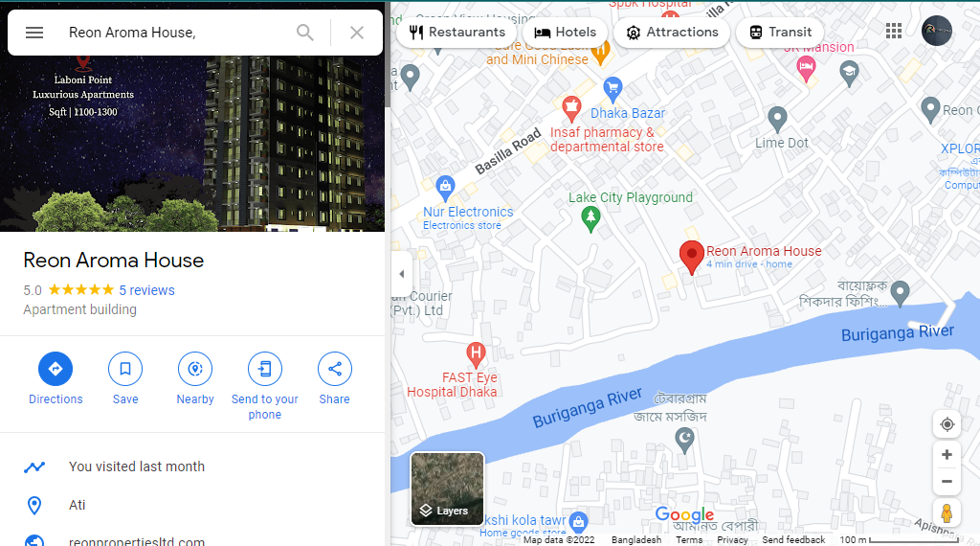This screenshot has width=980, height=546.
Task: Filter map by Attractions
Action: (672, 32)
